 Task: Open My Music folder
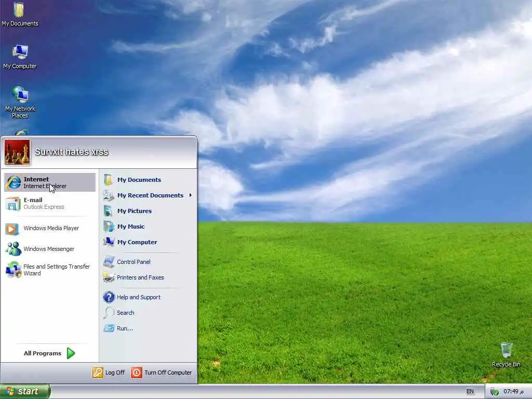coord(148,227)
